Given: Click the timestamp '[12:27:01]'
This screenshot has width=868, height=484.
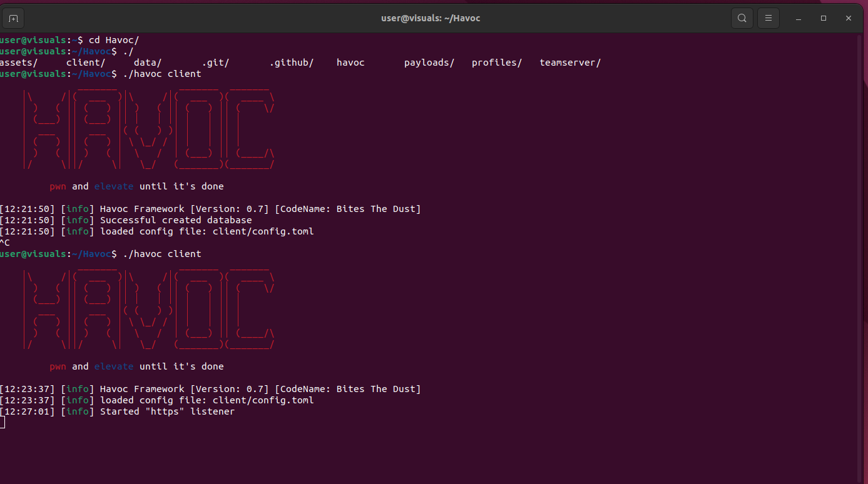Looking at the screenshot, I should 28,411.
